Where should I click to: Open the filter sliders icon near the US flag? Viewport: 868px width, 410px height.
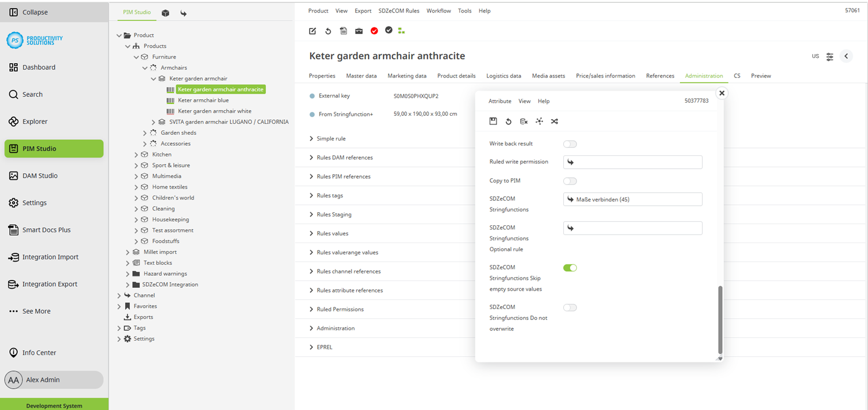[830, 56]
